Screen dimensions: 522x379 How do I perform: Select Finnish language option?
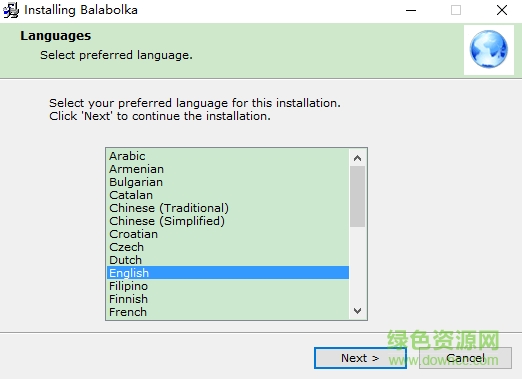[228, 299]
